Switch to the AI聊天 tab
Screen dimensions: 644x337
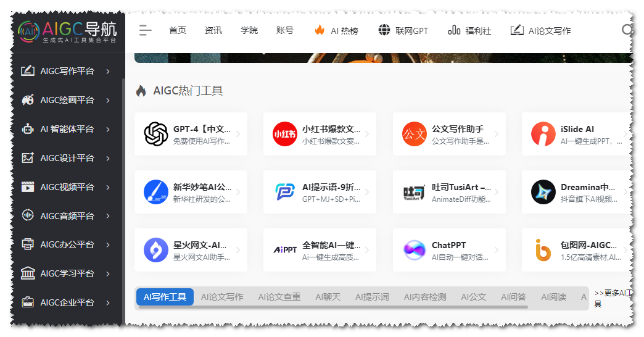[328, 297]
